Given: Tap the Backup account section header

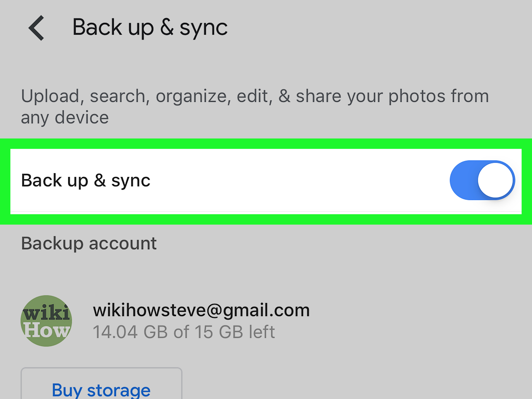Looking at the screenshot, I should tap(89, 243).
